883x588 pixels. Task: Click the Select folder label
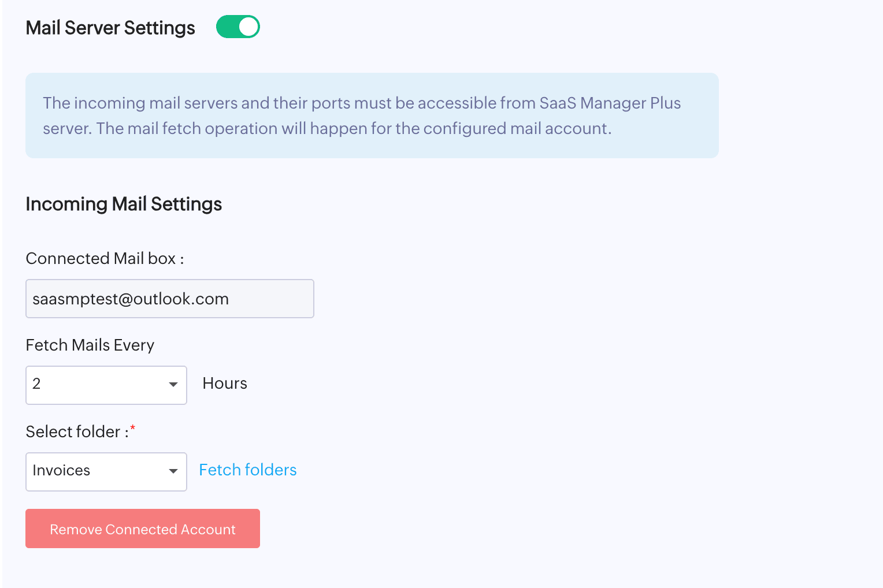coord(77,431)
